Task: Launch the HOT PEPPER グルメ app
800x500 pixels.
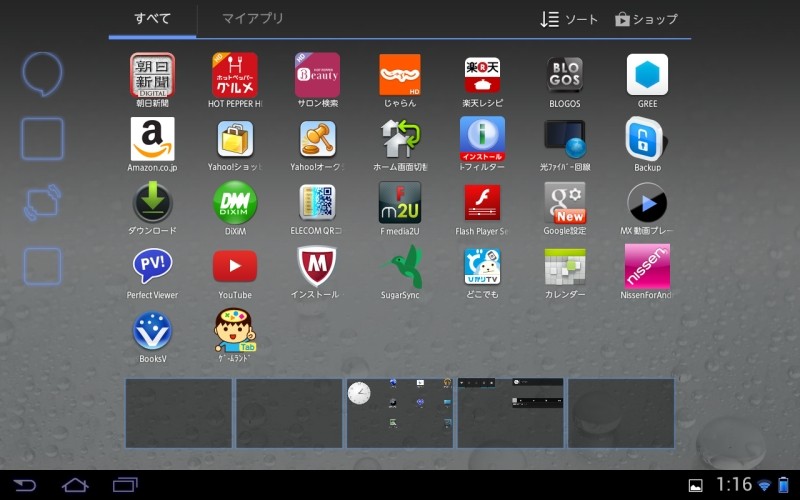Action: pos(235,75)
